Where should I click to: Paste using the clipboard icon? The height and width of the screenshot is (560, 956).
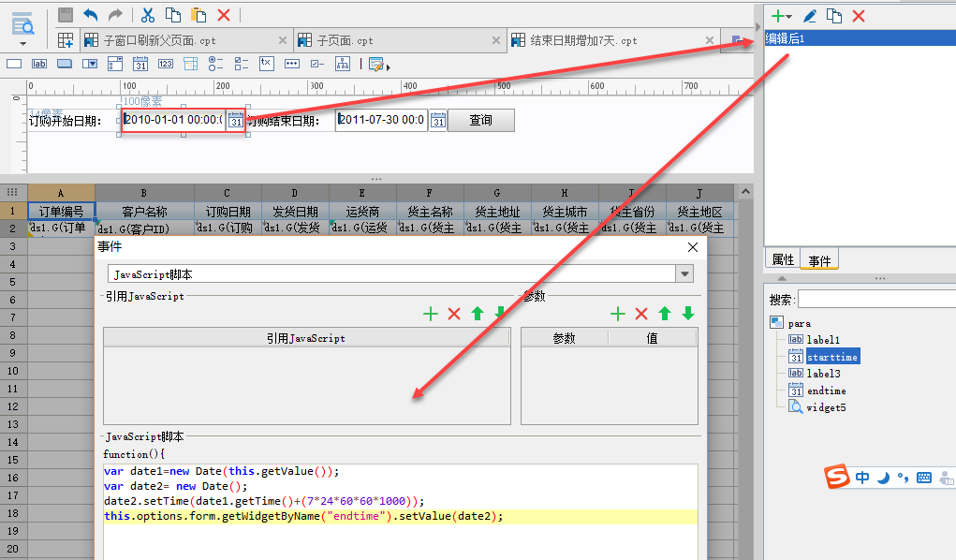tap(199, 15)
